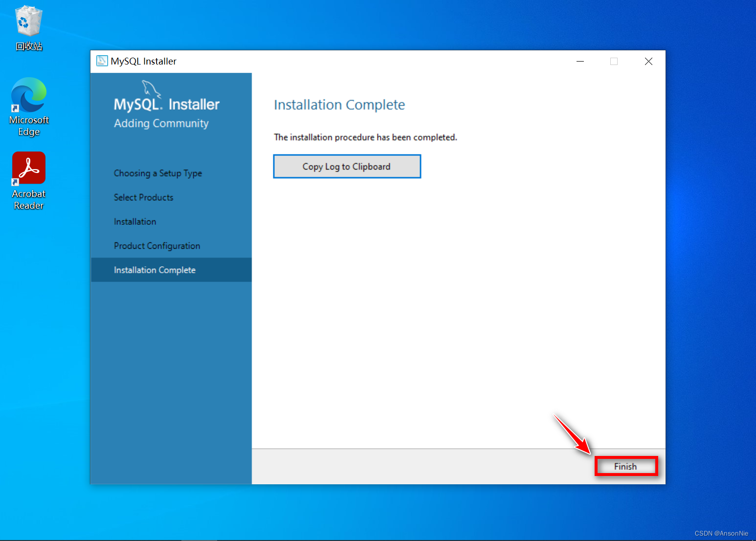Click the MySQL Installer title bar icon

(102, 61)
